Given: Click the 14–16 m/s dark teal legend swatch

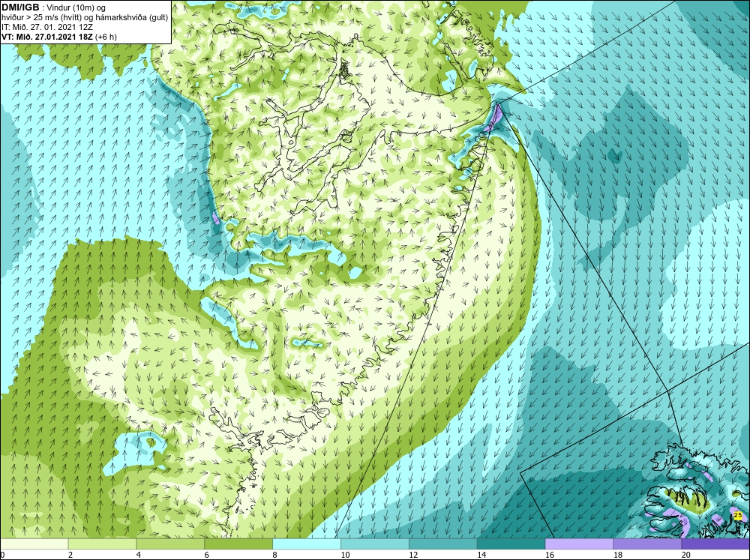Looking at the screenshot, I should click(511, 544).
